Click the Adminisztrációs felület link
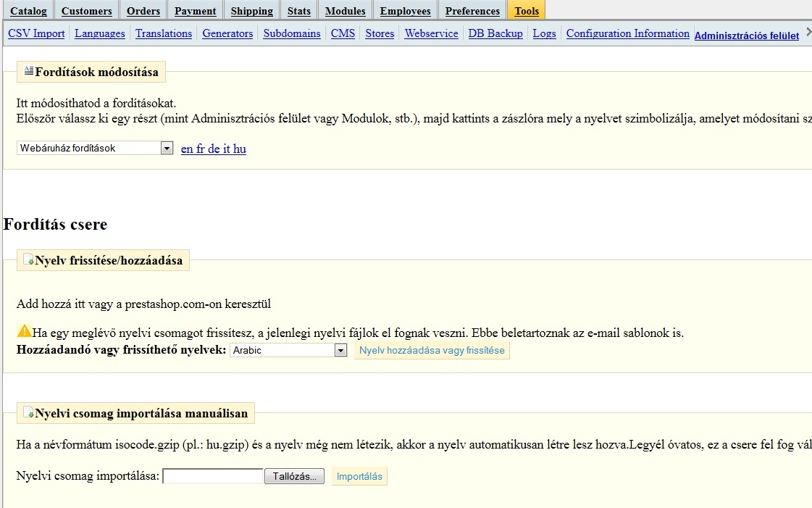 tap(747, 36)
